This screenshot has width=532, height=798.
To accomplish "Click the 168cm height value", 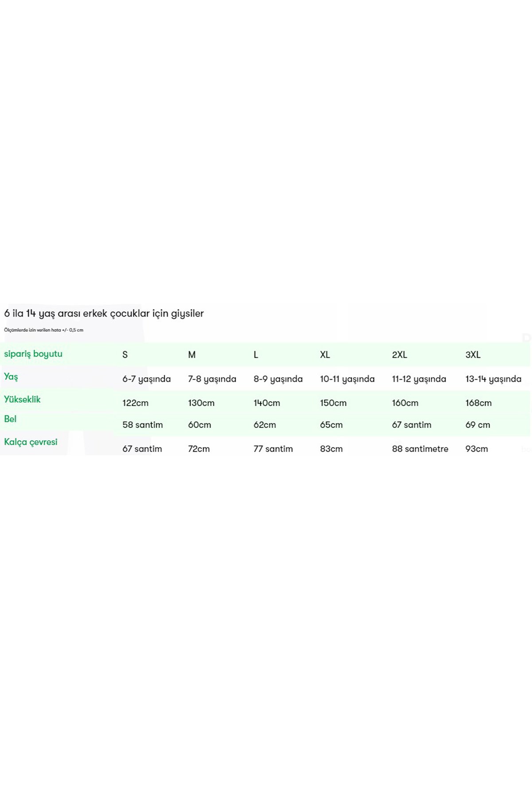I will pyautogui.click(x=479, y=403).
